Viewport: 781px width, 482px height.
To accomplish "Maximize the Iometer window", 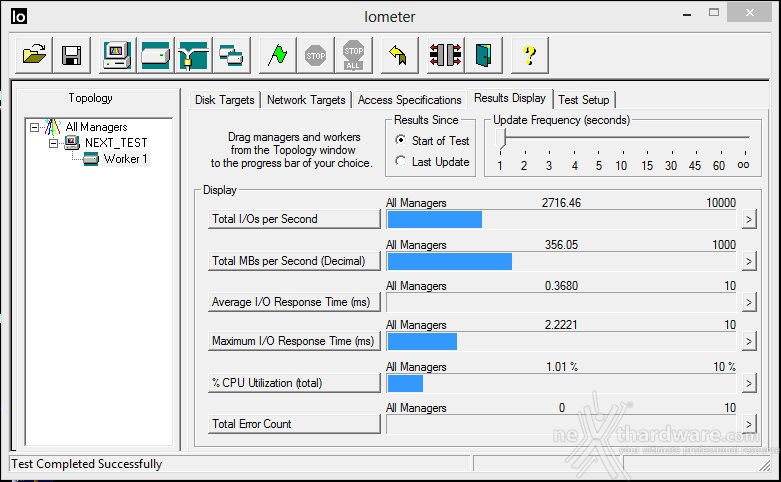I will 714,12.
